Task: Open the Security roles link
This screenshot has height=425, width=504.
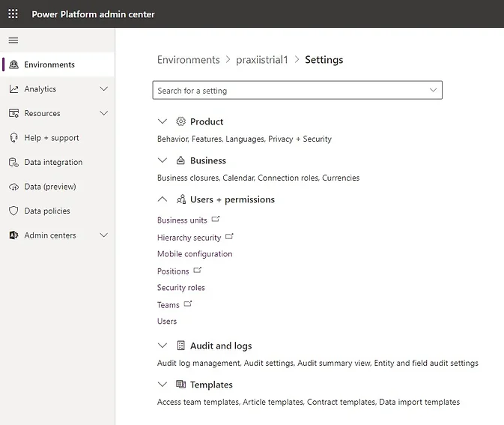Action: (181, 288)
